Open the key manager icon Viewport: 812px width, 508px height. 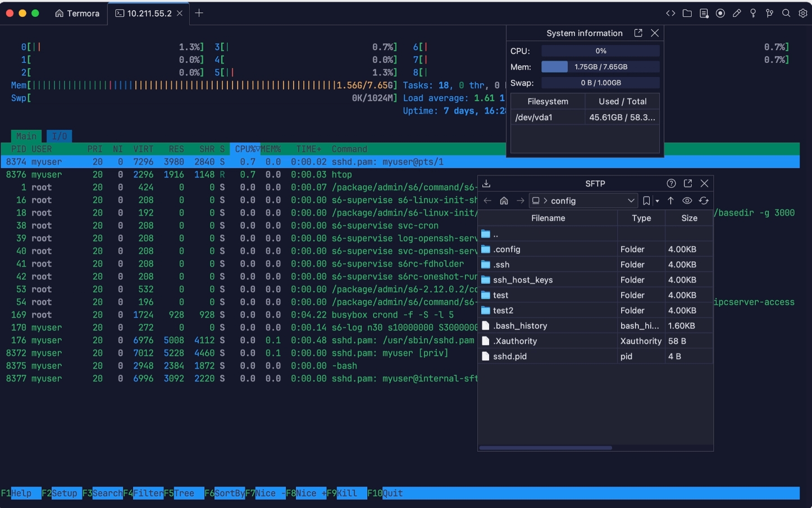point(753,13)
